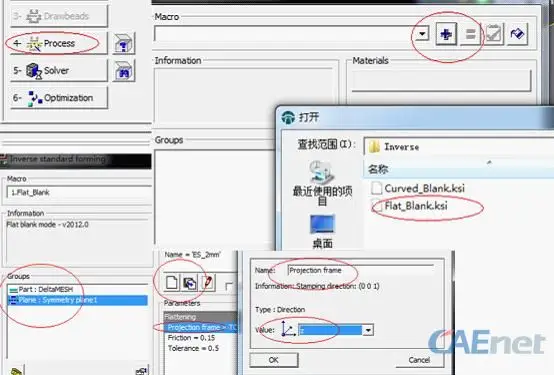Open step 4 Process
This screenshot has width=554, height=375.
(x=59, y=43)
